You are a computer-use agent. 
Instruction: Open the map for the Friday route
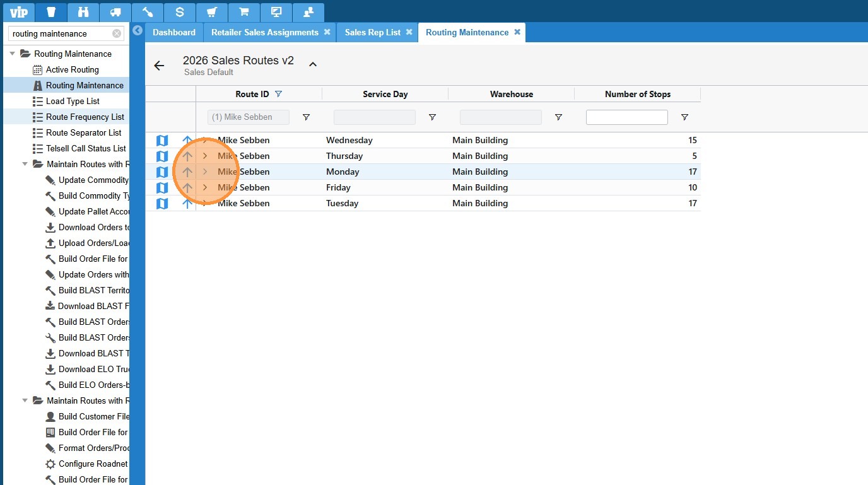pos(162,187)
